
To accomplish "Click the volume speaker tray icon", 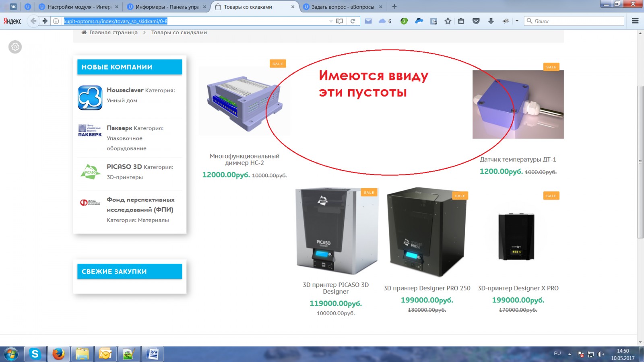I will coord(601,354).
